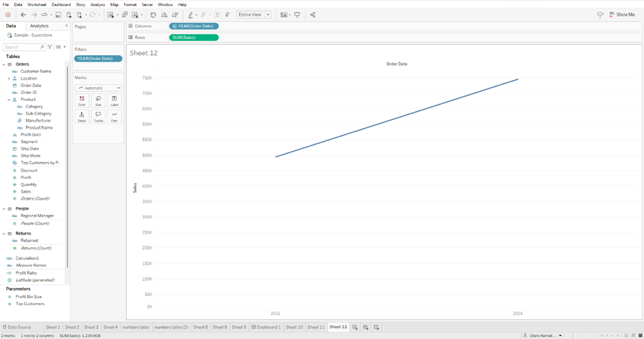Click the Duplicate sheet toolbar icon
This screenshot has height=339, width=644.
click(x=125, y=15)
